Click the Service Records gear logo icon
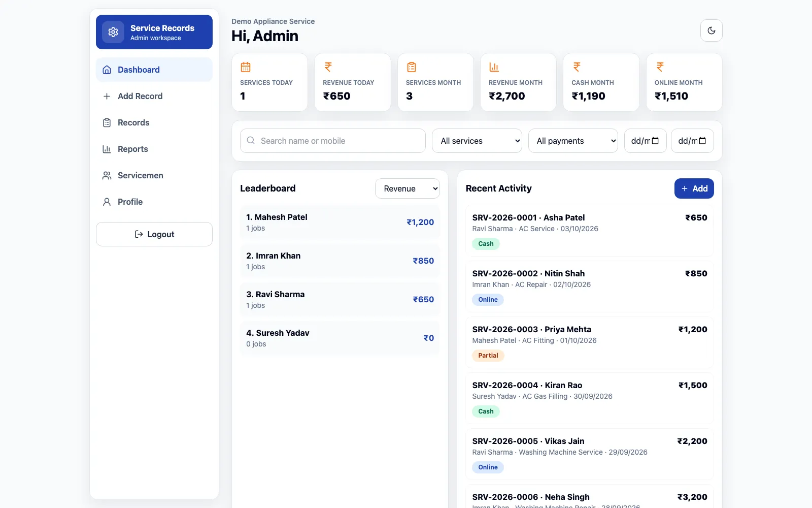Screen dimensions: 812x508 click(113, 32)
